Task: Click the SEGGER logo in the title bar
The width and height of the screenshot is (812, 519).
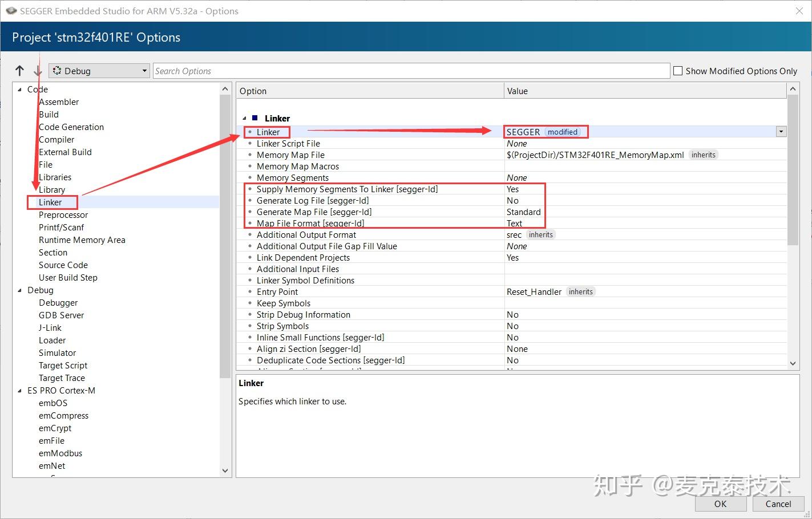Action: coord(10,11)
